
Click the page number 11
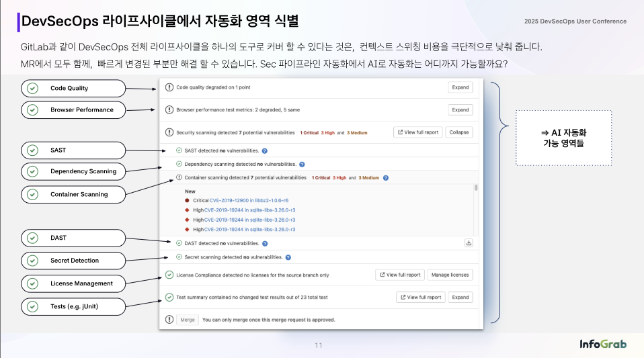(x=319, y=345)
